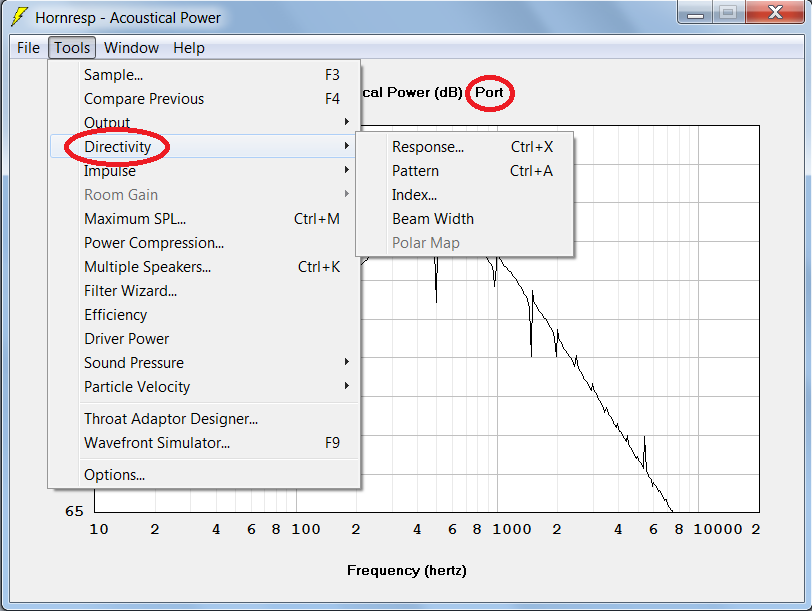This screenshot has width=812, height=611.
Task: Open the Window menu
Action: pyautogui.click(x=131, y=48)
